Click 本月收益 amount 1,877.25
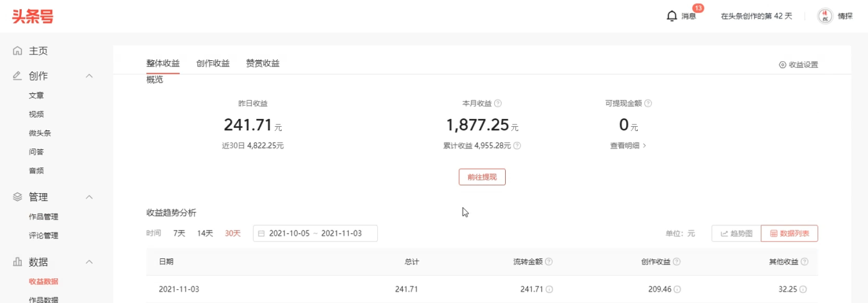Screen dimensions: 868x303 point(477,124)
